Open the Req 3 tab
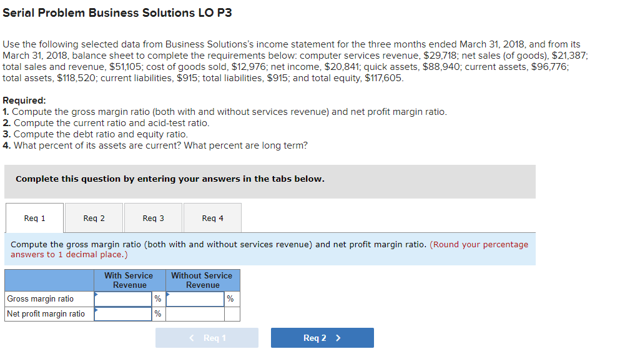This screenshot has height=364, width=625. 153,217
